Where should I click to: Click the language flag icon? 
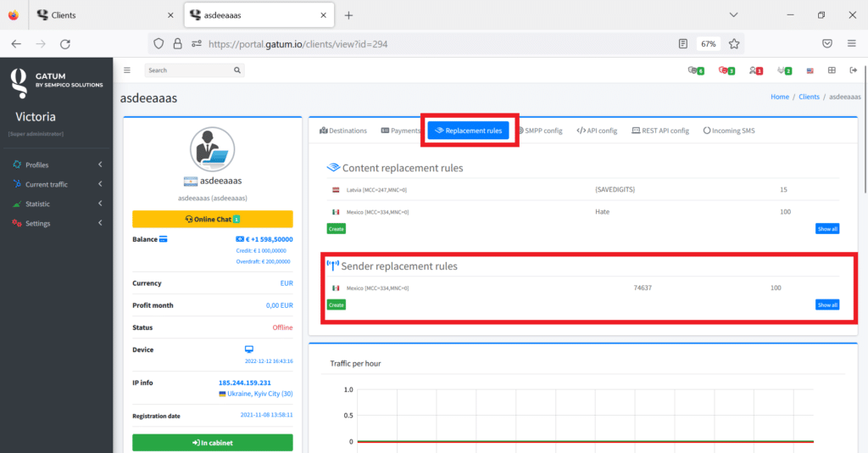(810, 70)
